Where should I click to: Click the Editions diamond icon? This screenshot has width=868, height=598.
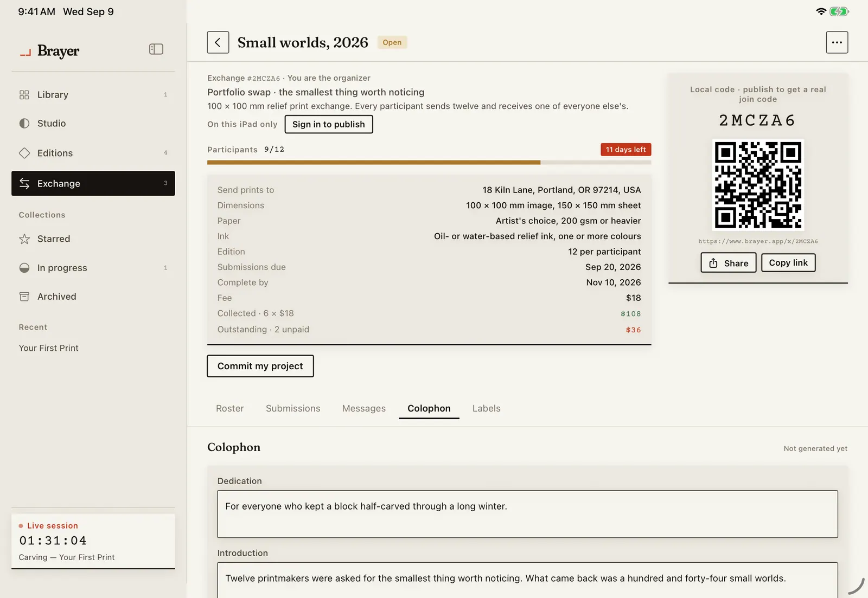point(24,153)
